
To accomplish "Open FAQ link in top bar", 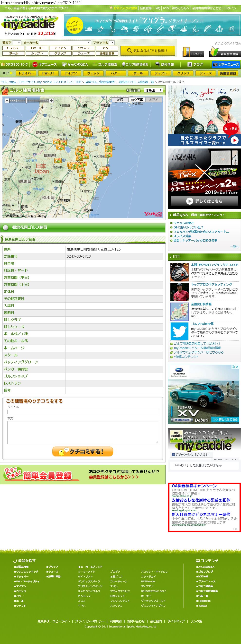I will pos(157,8).
